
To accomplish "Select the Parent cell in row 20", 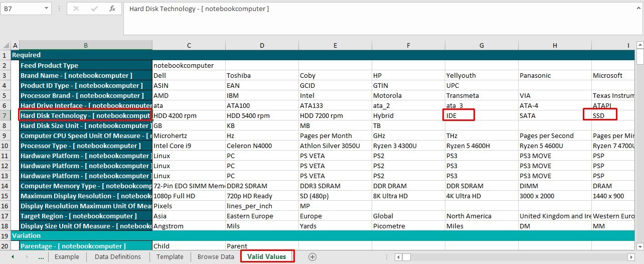I will coord(262,246).
